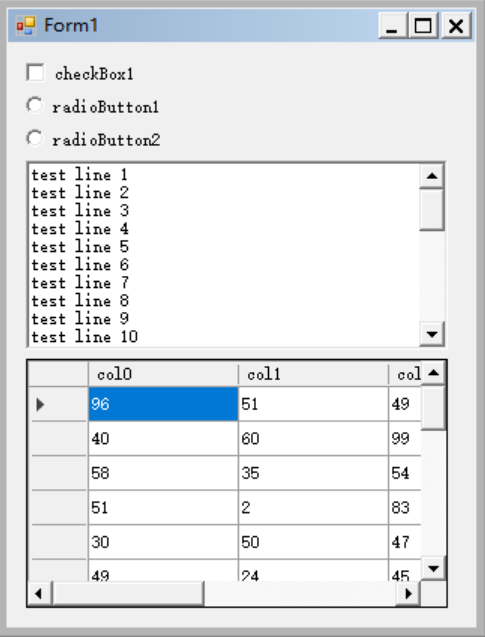Place the cursor on "test line 5"
The height and width of the screenshot is (637, 485).
tap(80, 247)
